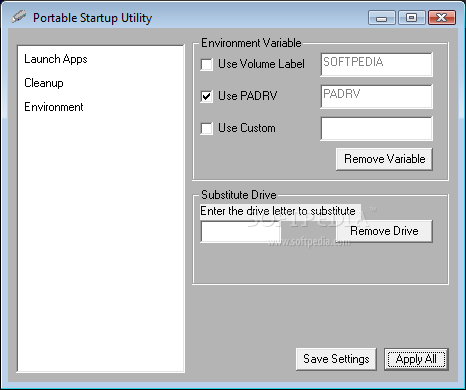The width and height of the screenshot is (466, 390).
Task: Click the PADRV variable text field
Action: 377,96
